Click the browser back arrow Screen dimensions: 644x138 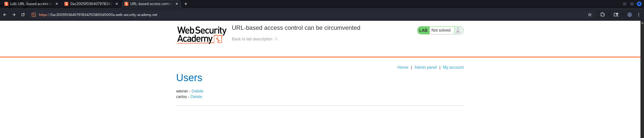pos(5,15)
